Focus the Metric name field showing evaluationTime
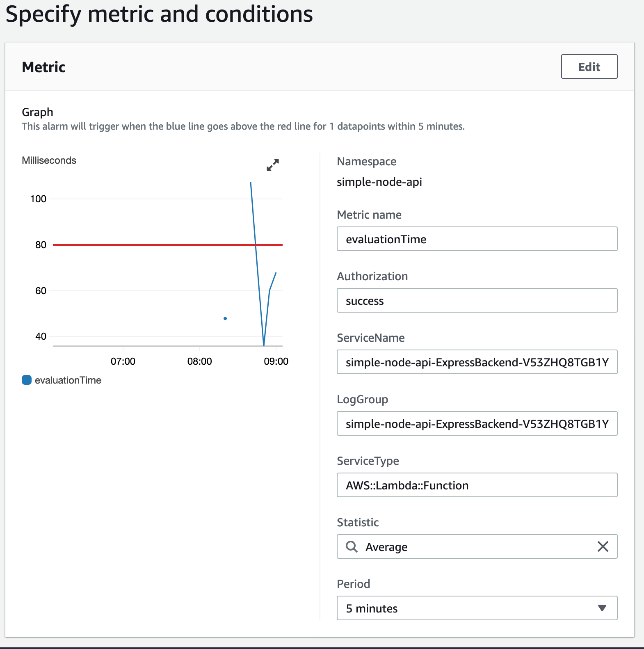 477,239
